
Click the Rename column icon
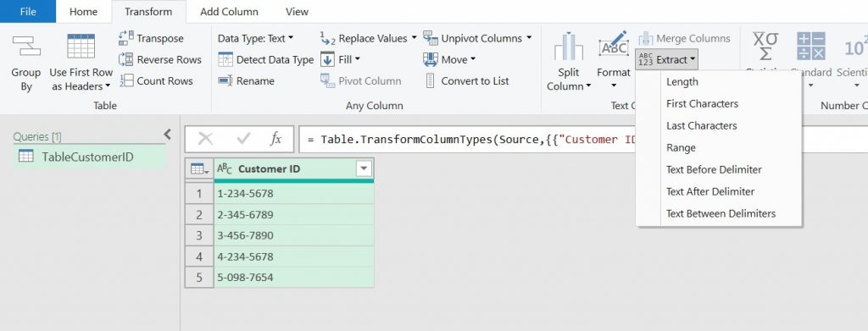[x=225, y=80]
